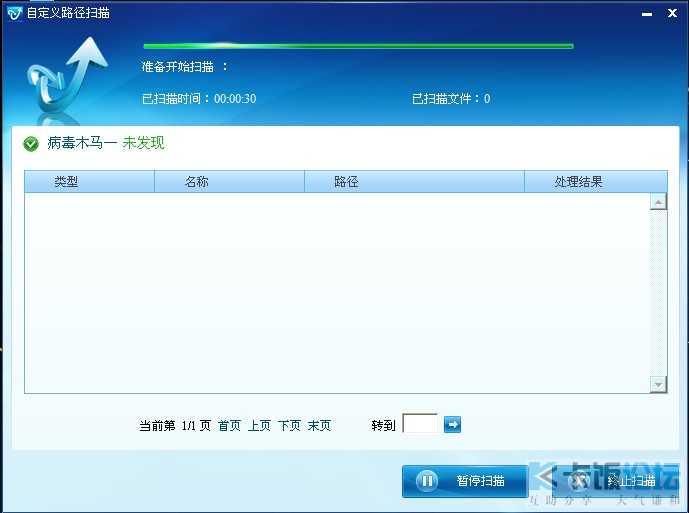Image resolution: width=689 pixels, height=513 pixels.
Task: Focus the 转到 page number input box
Action: point(419,425)
